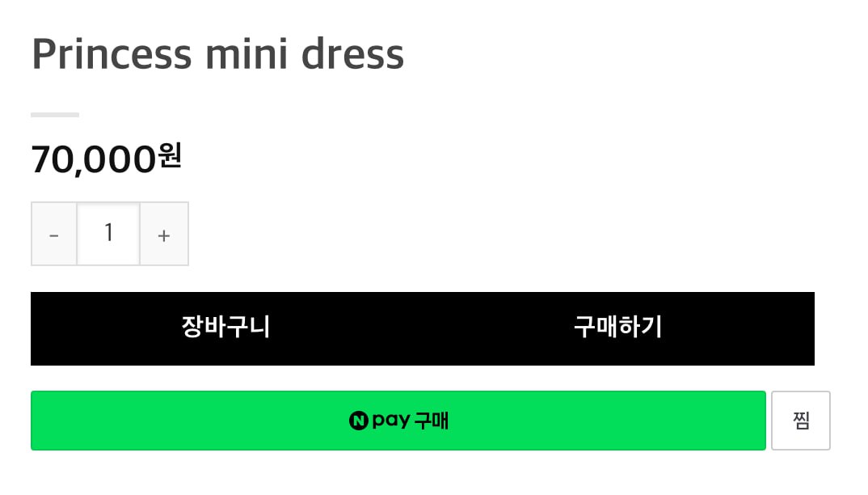
Task: Click the 원 currency symbol after the price
Action: pos(171,156)
